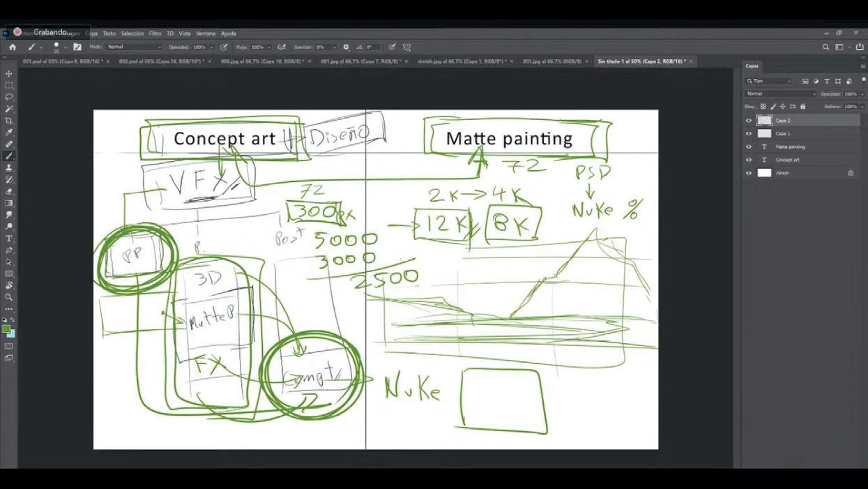The height and width of the screenshot is (489, 868).
Task: Open the brush Modo blend dropdown
Action: tap(135, 47)
